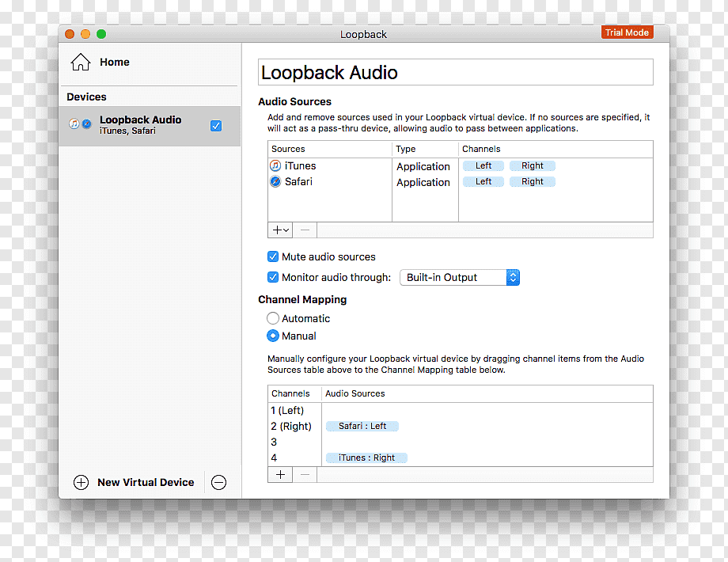Screen dimensions: 728x562
Task: Select channel row 3
Action: pyautogui.click(x=274, y=442)
